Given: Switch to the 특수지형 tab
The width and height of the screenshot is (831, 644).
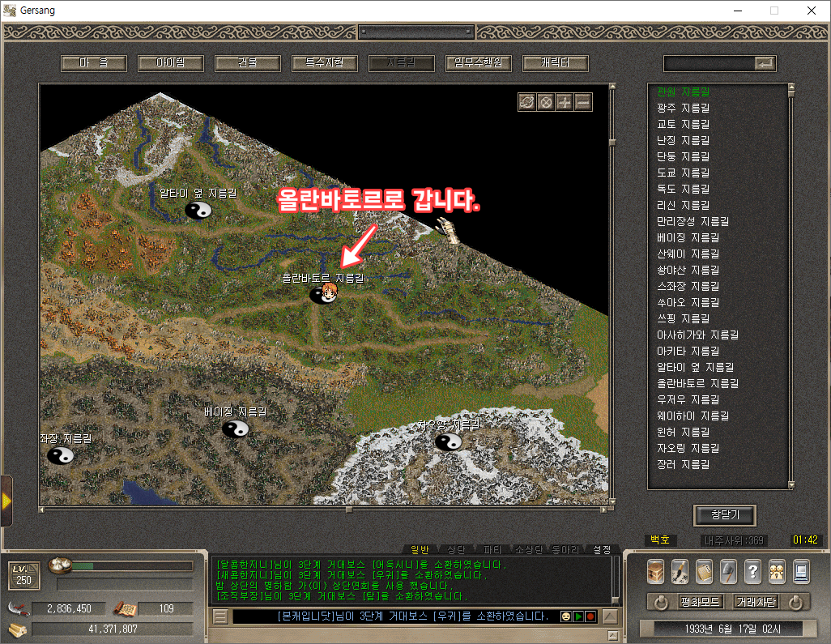Looking at the screenshot, I should click(324, 63).
